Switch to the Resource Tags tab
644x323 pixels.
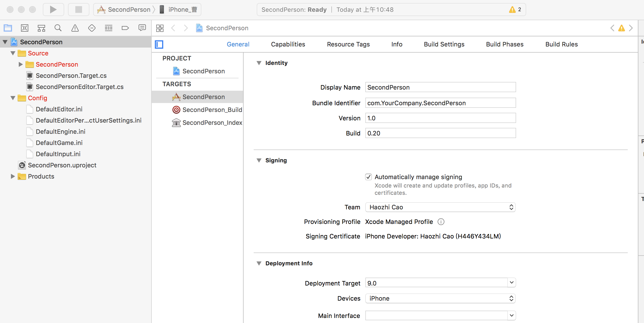(348, 44)
